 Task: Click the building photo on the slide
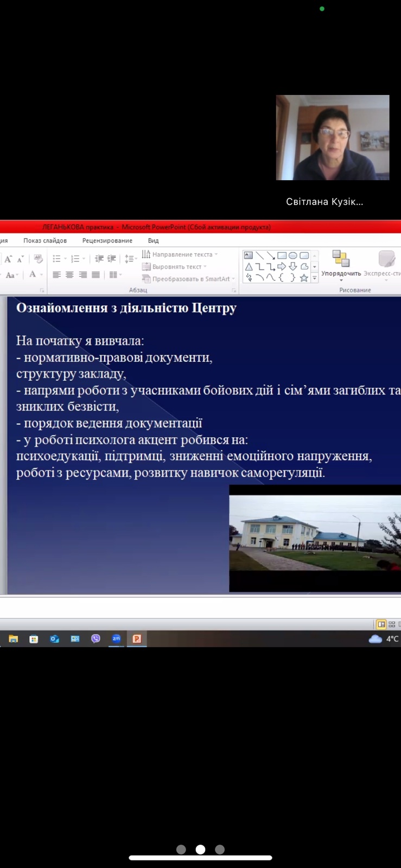315,538
